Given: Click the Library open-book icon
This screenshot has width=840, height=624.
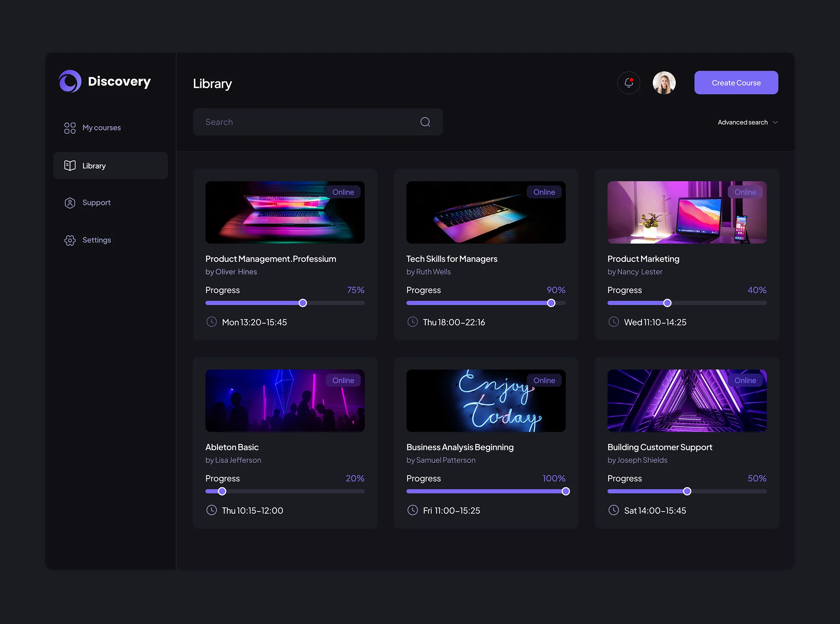Looking at the screenshot, I should [70, 165].
